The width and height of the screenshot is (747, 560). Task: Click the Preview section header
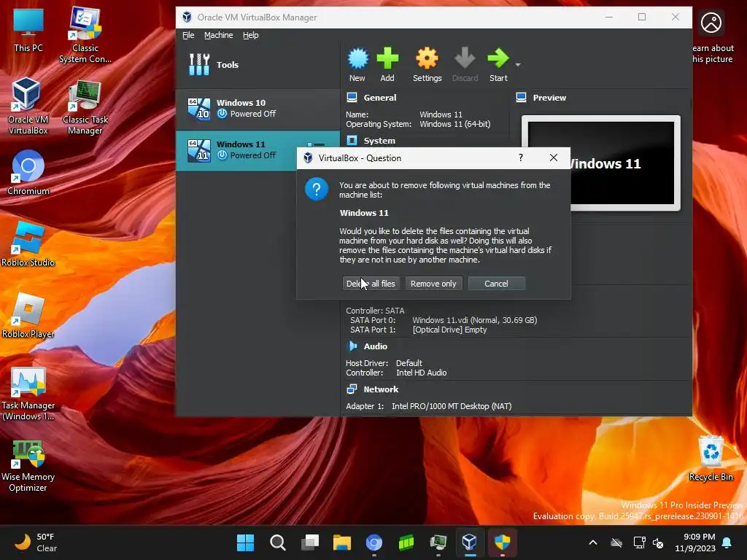pyautogui.click(x=549, y=98)
